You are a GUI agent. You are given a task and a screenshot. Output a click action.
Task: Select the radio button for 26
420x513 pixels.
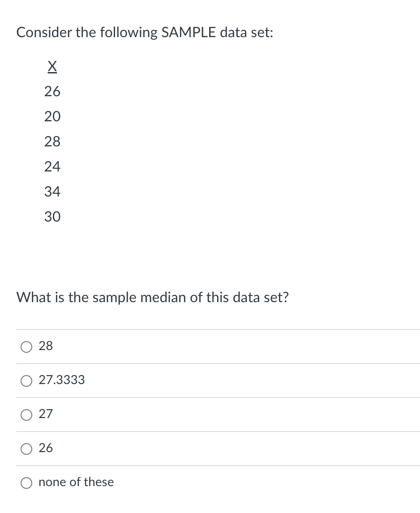pos(26,449)
